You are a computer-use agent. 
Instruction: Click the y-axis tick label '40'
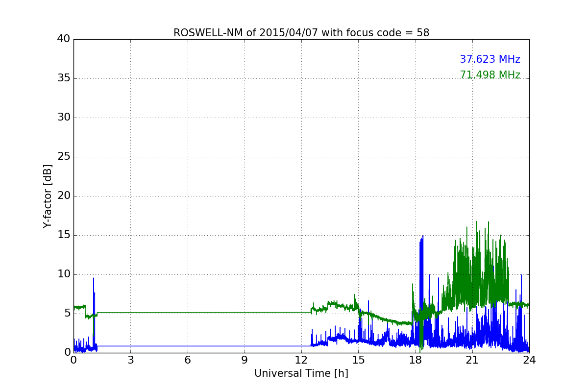click(x=64, y=39)
